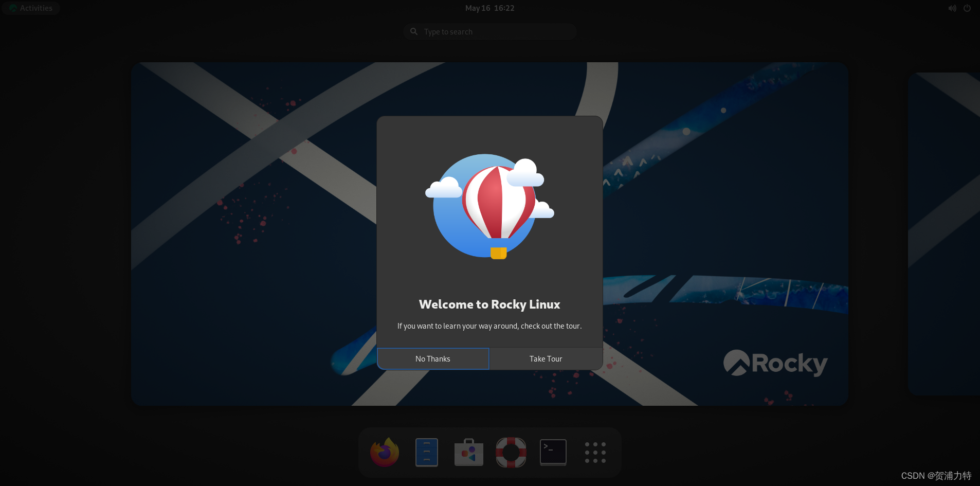
Task: Click the search magnifier icon
Action: [x=414, y=32]
